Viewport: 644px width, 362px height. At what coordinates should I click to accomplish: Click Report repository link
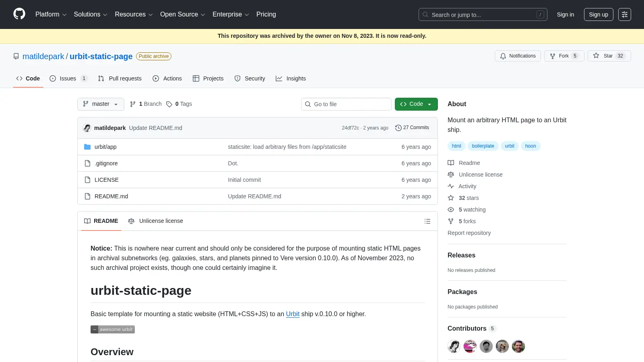point(469,233)
